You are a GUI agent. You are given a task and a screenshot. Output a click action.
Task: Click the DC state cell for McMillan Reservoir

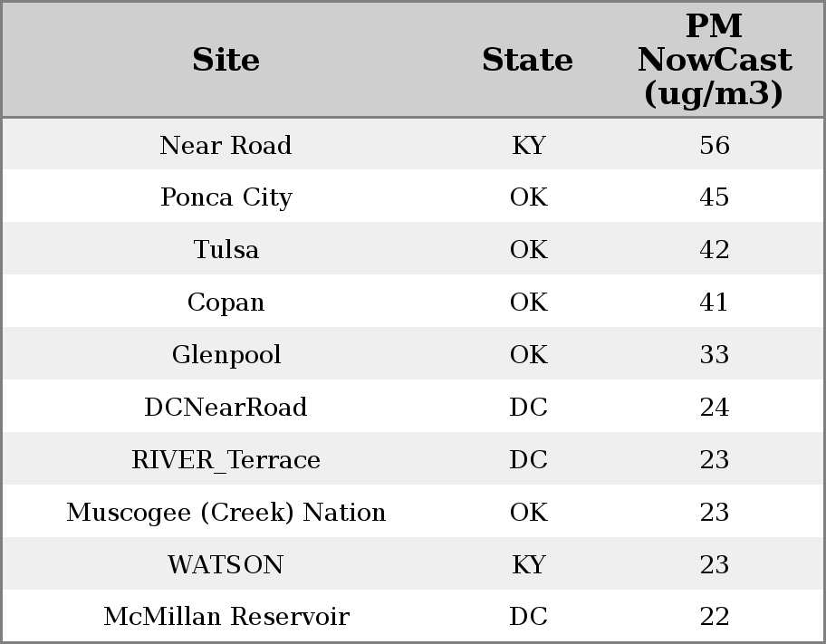point(528,617)
